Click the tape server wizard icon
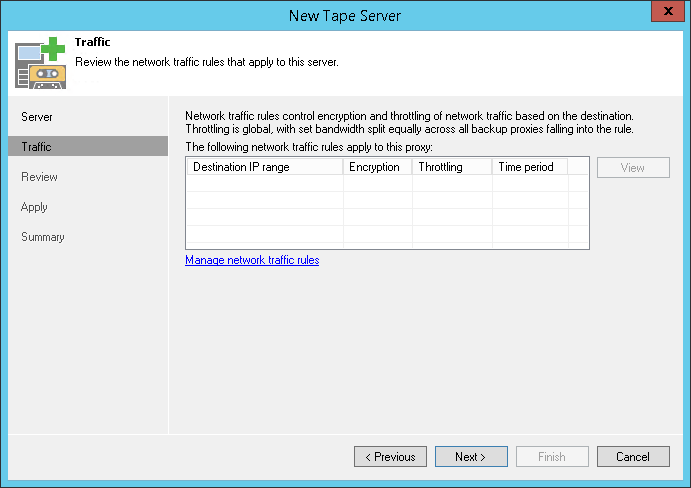This screenshot has width=691, height=488. pyautogui.click(x=39, y=62)
